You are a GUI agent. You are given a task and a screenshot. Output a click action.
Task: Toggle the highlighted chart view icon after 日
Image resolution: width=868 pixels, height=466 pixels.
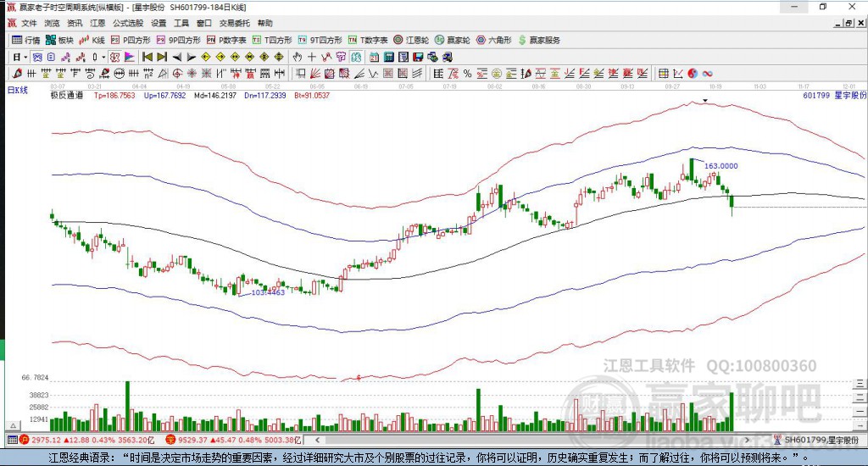click(x=37, y=57)
